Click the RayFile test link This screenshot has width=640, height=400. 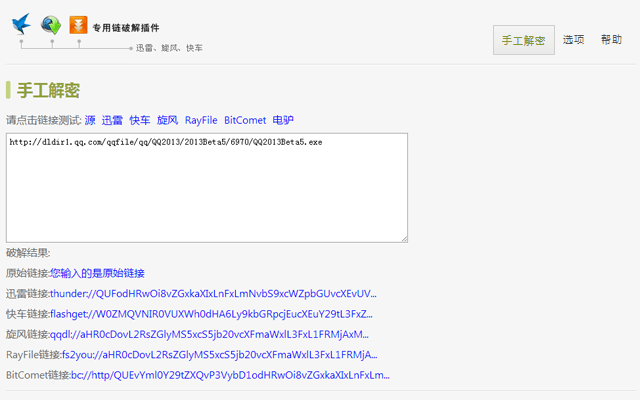201,120
